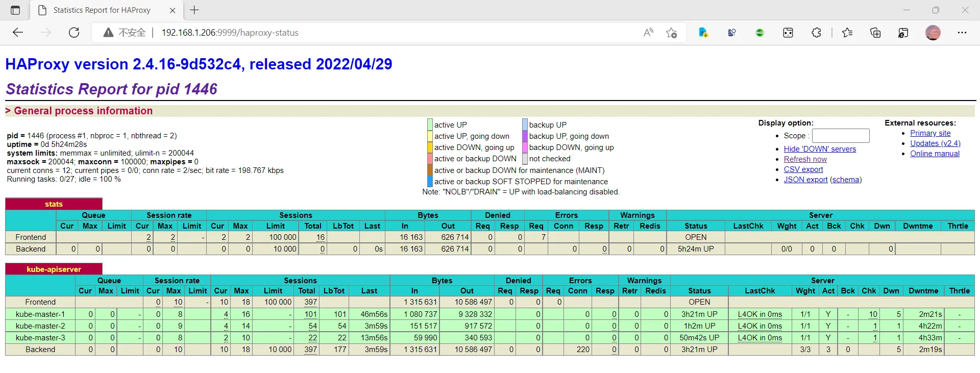
Task: Open the JSON export link
Action: click(x=805, y=180)
